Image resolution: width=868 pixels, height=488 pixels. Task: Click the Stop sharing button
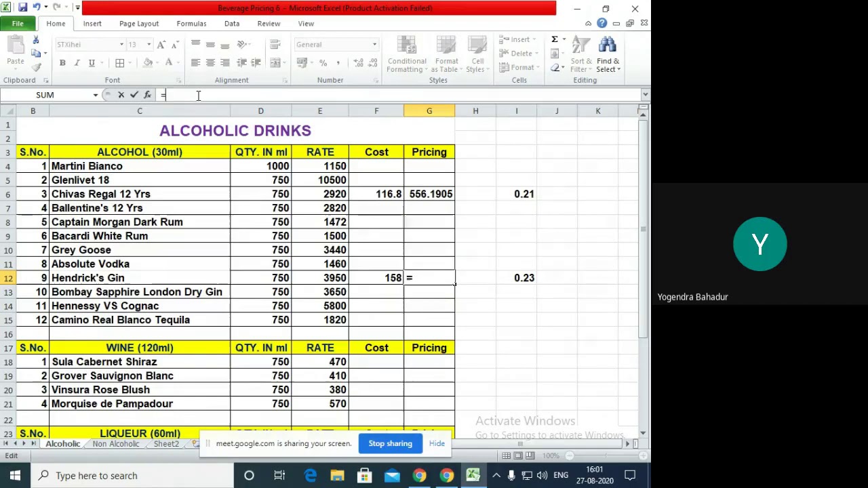(390, 443)
